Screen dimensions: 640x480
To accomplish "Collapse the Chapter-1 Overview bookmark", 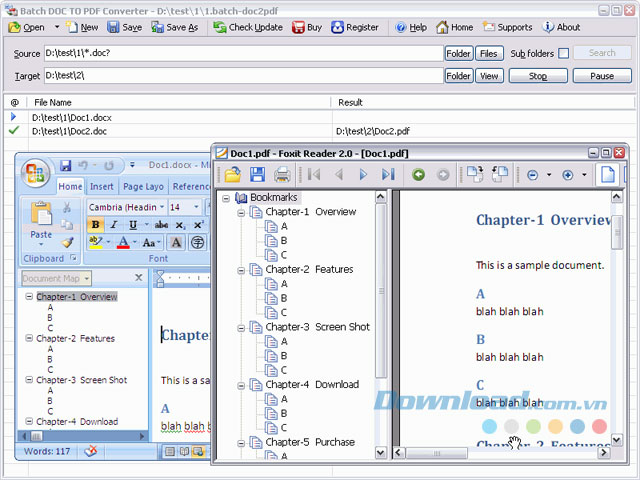I will [x=241, y=213].
